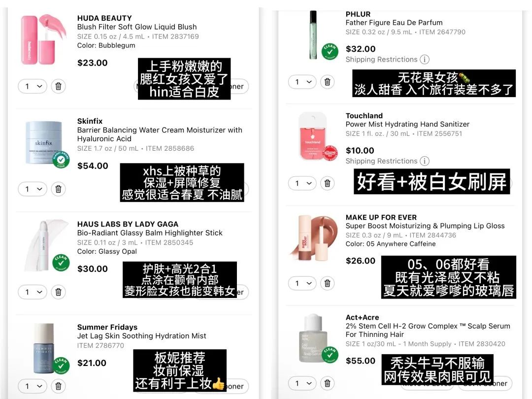Open info icon beside Touchland Shipping Restrictions
This screenshot has width=532, height=399.
click(x=425, y=161)
